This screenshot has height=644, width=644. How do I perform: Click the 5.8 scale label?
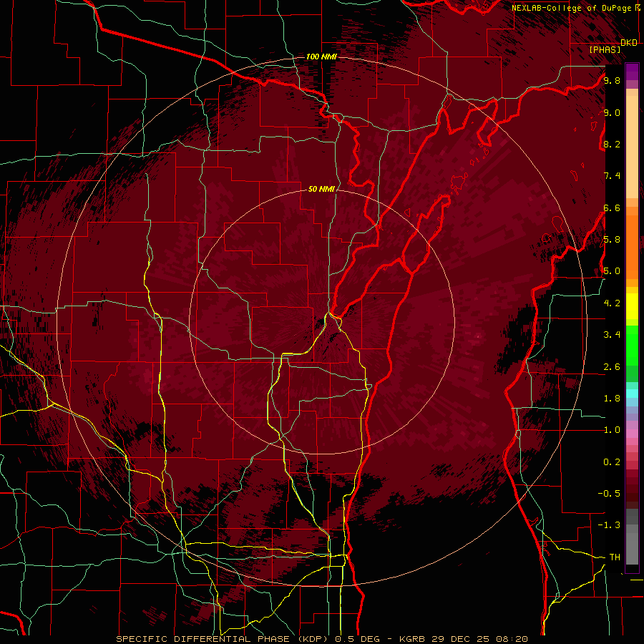pos(612,240)
